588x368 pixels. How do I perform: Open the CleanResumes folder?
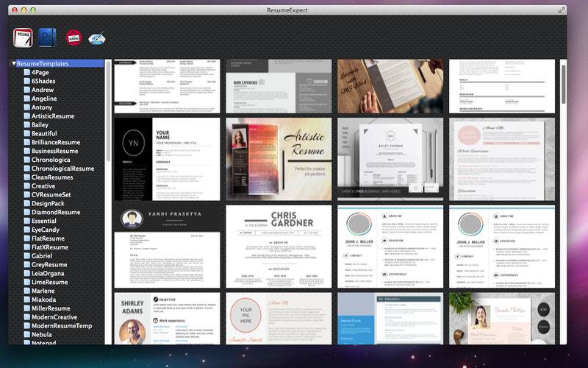point(49,177)
